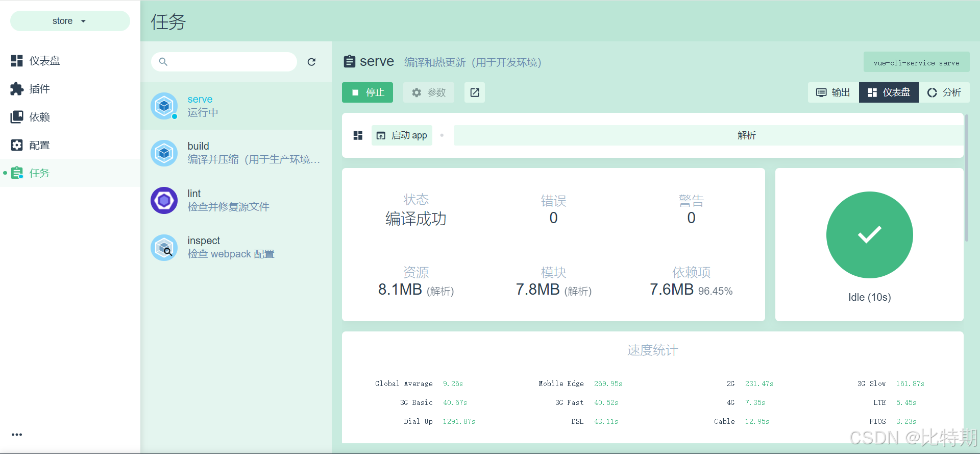Click the serve task webpack icon
980x454 pixels.
click(164, 106)
